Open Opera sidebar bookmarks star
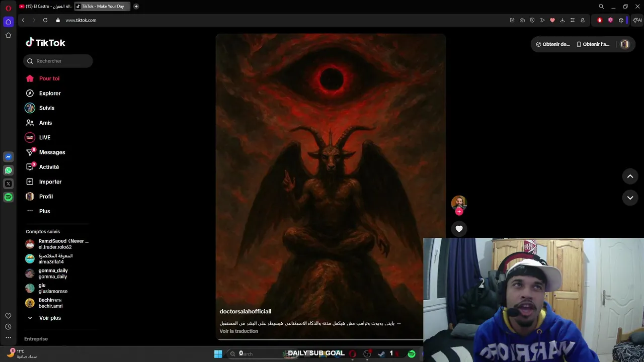 click(x=8, y=35)
